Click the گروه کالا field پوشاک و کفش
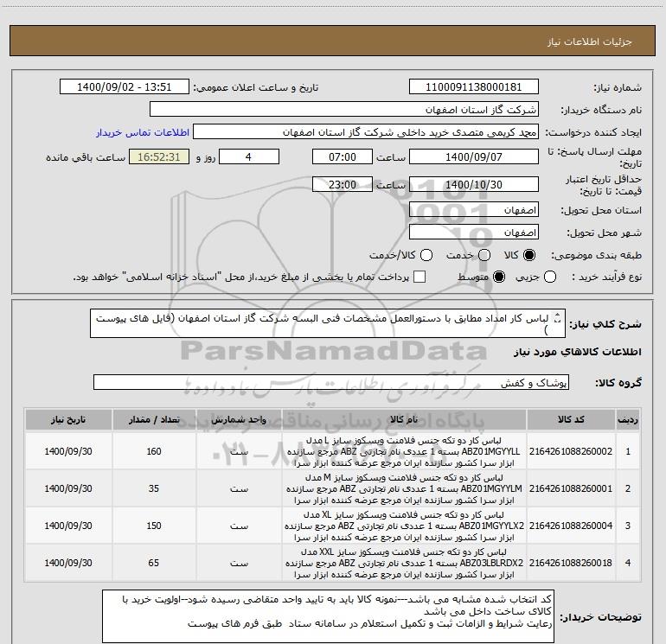The height and width of the screenshot is (644, 666). pyautogui.click(x=331, y=382)
